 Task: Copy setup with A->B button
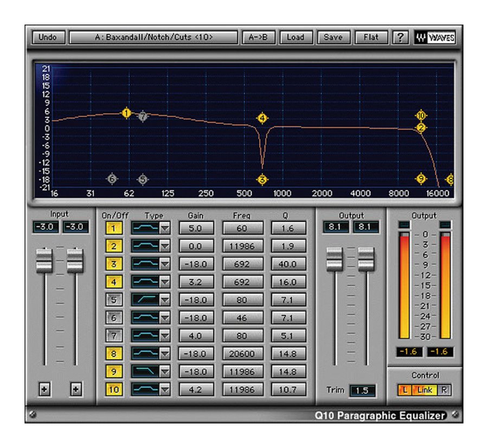click(x=258, y=37)
